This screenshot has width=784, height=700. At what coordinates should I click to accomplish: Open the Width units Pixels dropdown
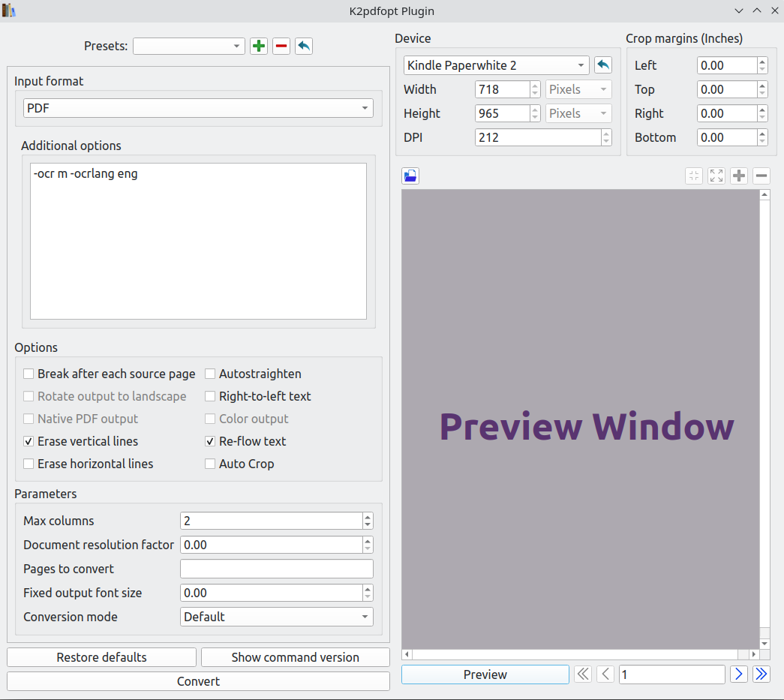[578, 89]
